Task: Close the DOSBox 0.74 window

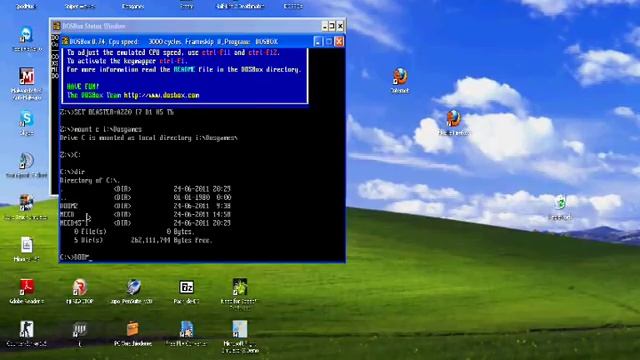Action: pos(339,42)
